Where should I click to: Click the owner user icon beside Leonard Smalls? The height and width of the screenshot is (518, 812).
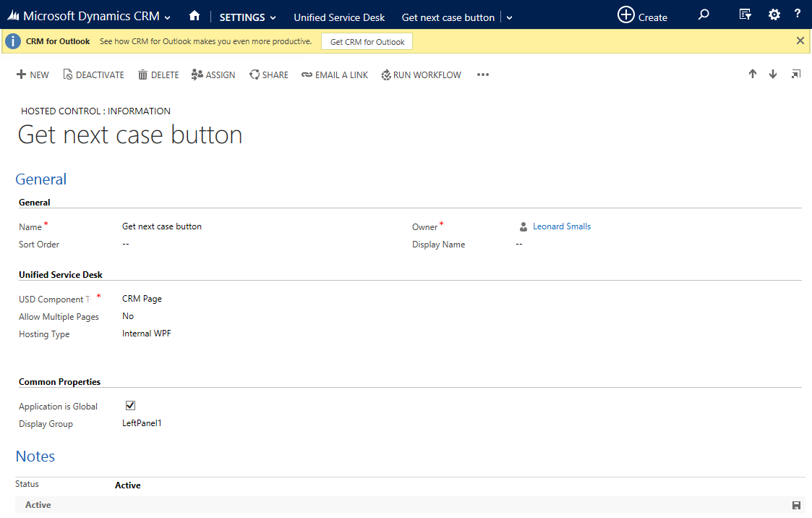[523, 227]
